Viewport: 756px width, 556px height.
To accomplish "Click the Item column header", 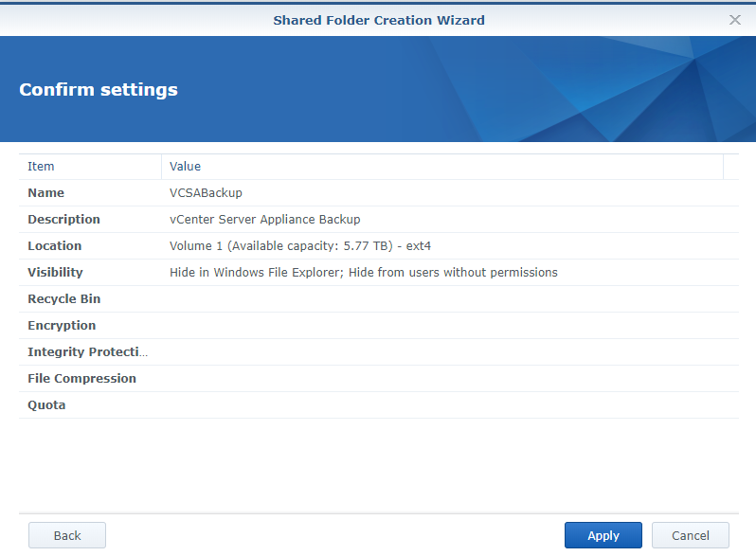I will tap(41, 167).
